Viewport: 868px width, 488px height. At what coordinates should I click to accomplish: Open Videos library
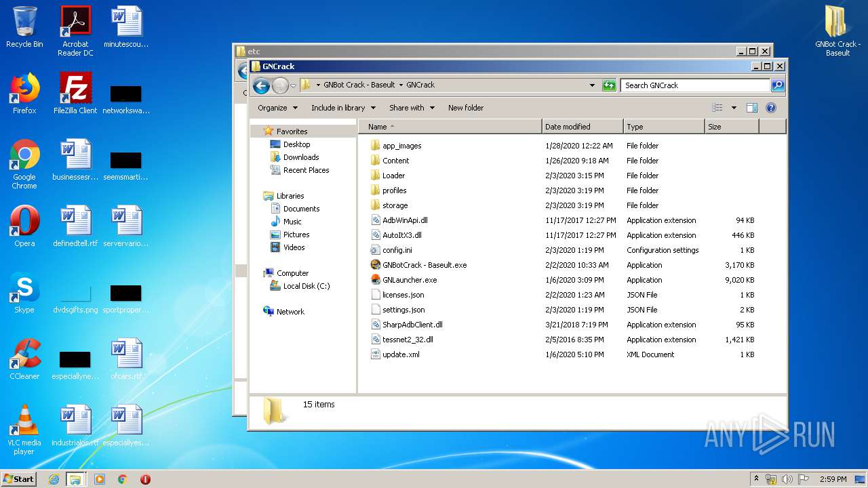[288, 247]
